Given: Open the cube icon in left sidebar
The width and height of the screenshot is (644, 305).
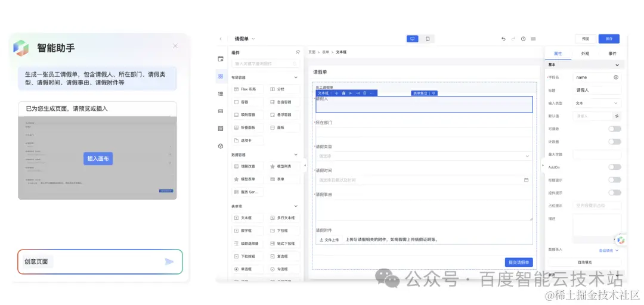Looking at the screenshot, I should pos(221,146).
